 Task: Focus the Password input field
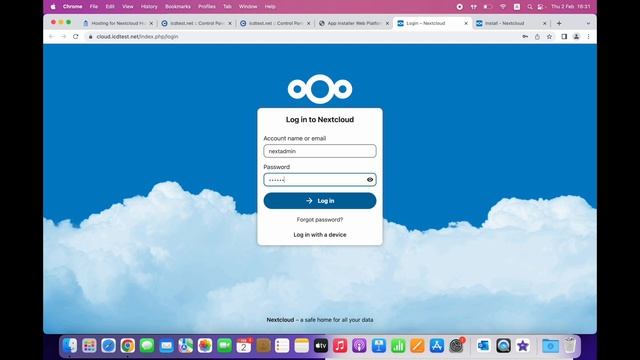(320, 180)
